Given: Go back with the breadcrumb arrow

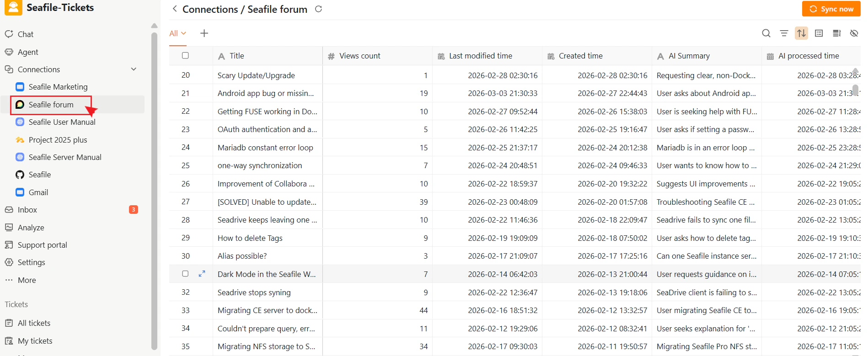Looking at the screenshot, I should (x=175, y=9).
